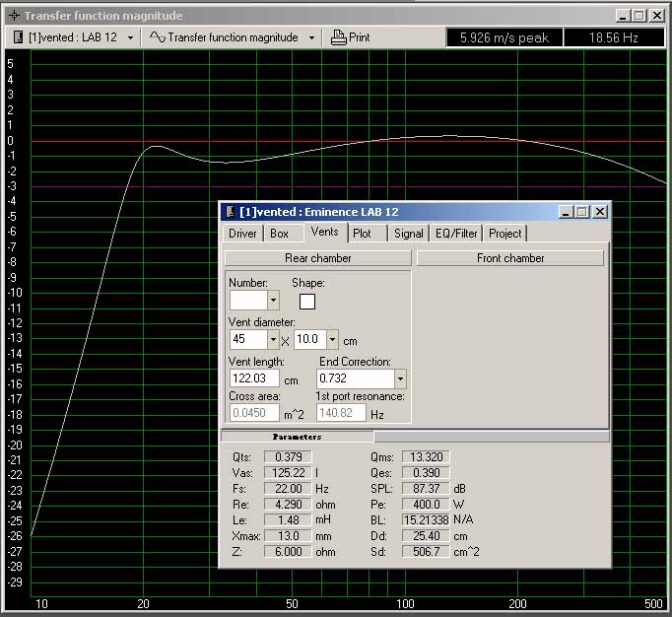
Task: Click the Front chamber button
Action: click(x=510, y=258)
